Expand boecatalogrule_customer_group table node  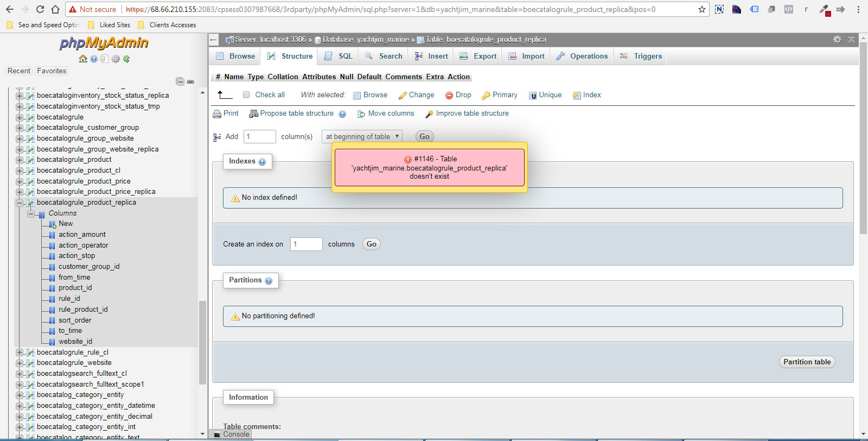pyautogui.click(x=20, y=128)
